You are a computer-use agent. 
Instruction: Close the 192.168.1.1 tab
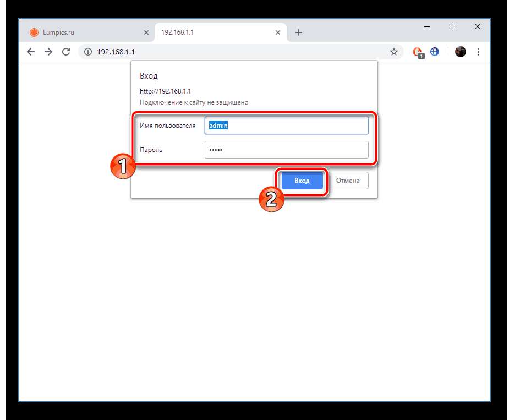click(277, 32)
